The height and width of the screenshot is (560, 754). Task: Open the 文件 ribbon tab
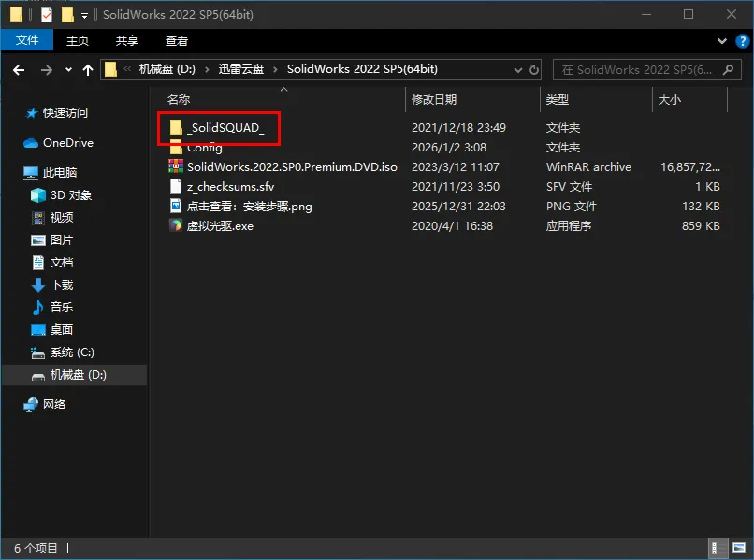coord(27,40)
